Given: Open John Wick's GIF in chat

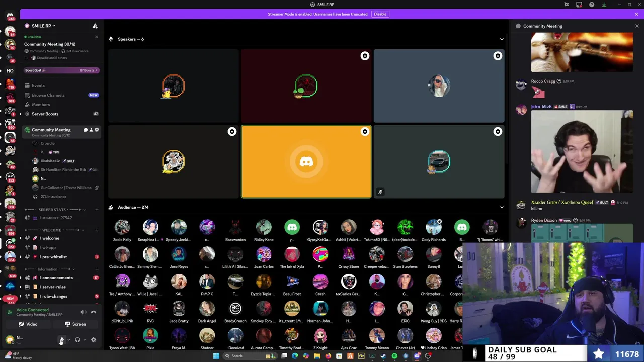Looking at the screenshot, I should [582, 151].
